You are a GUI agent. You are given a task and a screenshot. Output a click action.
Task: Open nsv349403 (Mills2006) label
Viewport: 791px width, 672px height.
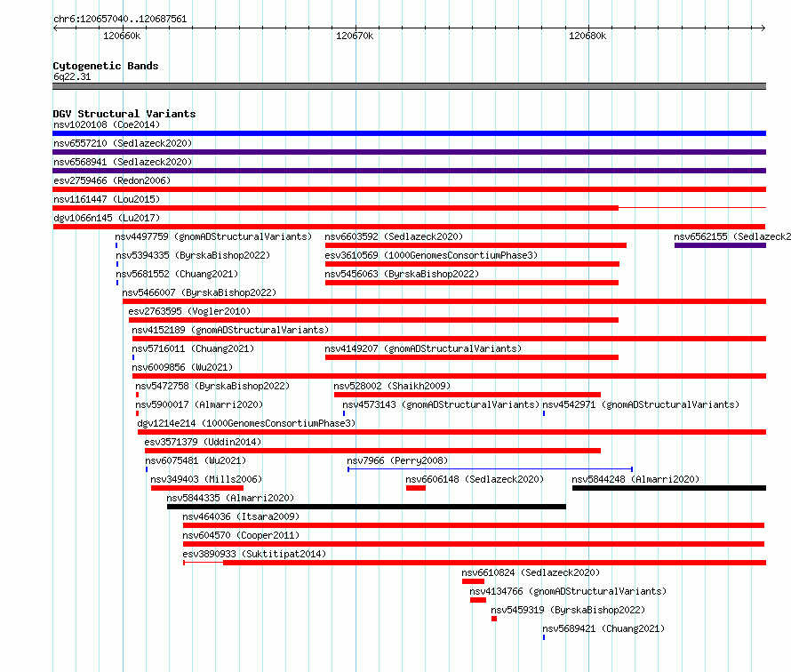coord(206,479)
